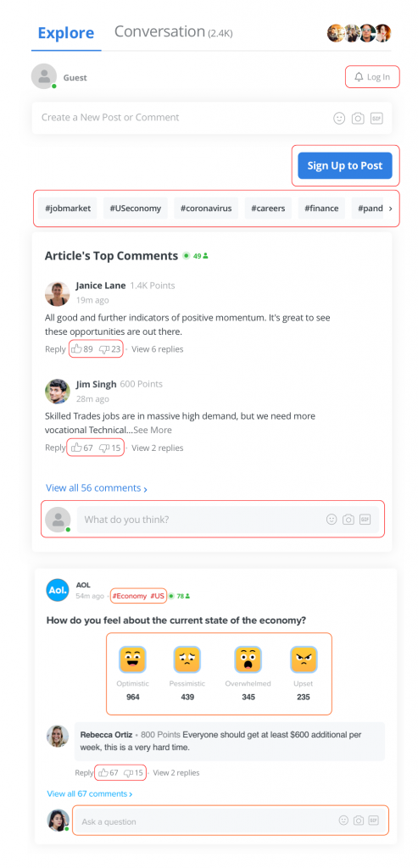Choose the Upset reaction emoji

(x=304, y=659)
